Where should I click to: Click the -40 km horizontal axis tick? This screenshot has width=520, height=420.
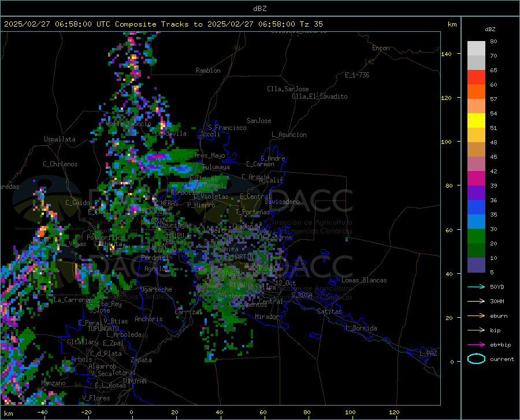click(x=42, y=412)
